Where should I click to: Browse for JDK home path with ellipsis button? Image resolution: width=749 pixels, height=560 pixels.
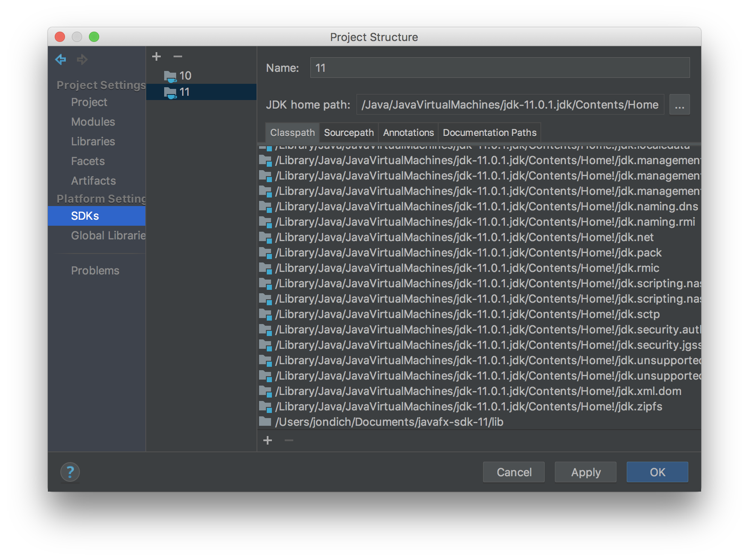pos(679,105)
